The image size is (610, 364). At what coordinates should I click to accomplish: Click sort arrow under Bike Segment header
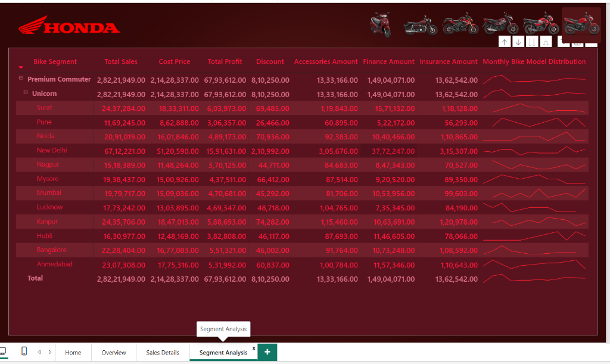(x=21, y=67)
